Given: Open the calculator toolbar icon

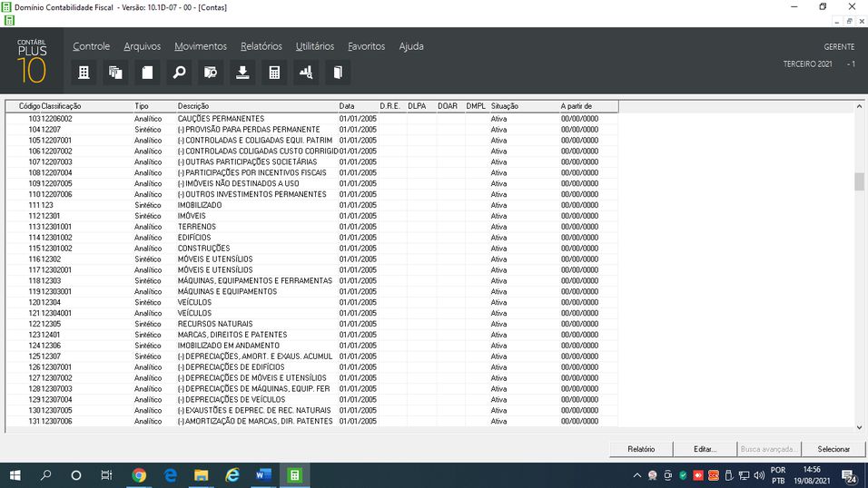Looking at the screenshot, I should click(273, 73).
